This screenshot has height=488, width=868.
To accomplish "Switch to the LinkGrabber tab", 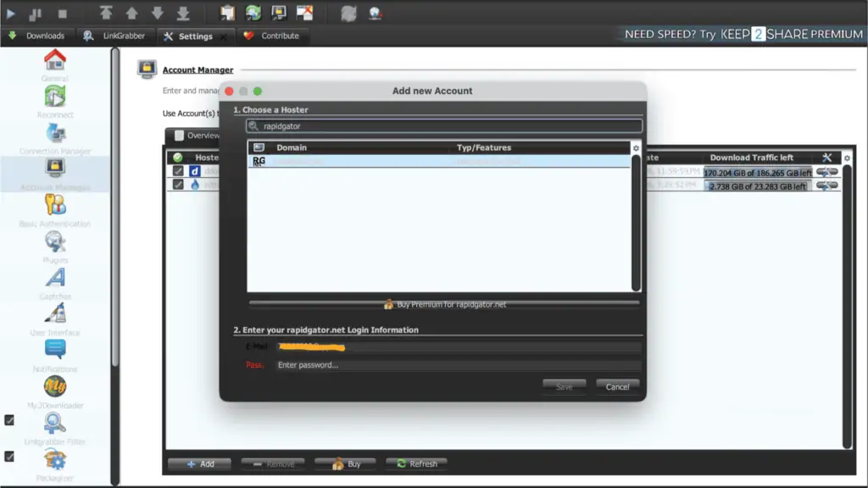I will point(114,36).
